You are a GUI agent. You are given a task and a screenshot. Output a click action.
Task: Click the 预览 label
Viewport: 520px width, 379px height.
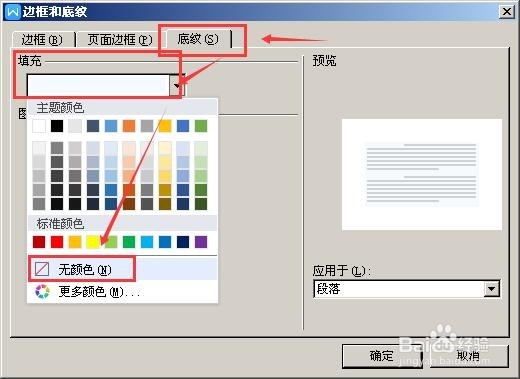pos(324,61)
